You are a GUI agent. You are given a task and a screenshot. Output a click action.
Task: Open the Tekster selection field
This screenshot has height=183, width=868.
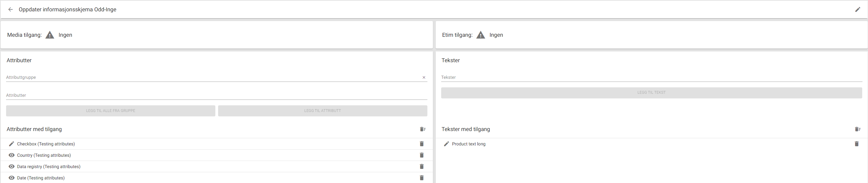651,77
